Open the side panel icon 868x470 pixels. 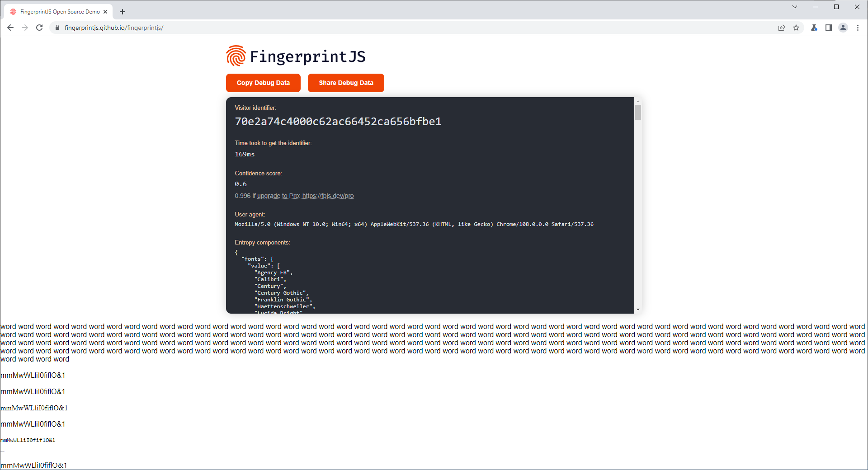coord(829,28)
